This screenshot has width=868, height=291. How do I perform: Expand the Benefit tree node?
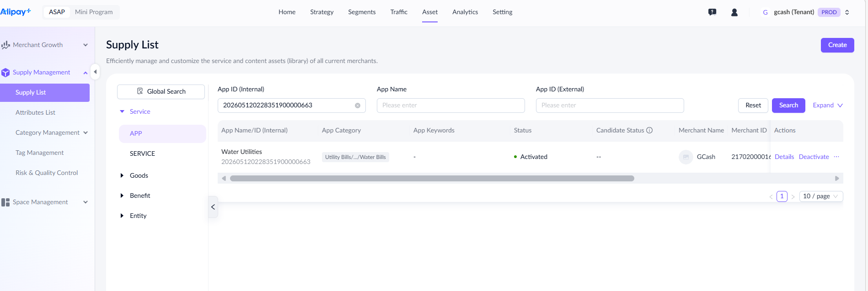pyautogui.click(x=122, y=196)
